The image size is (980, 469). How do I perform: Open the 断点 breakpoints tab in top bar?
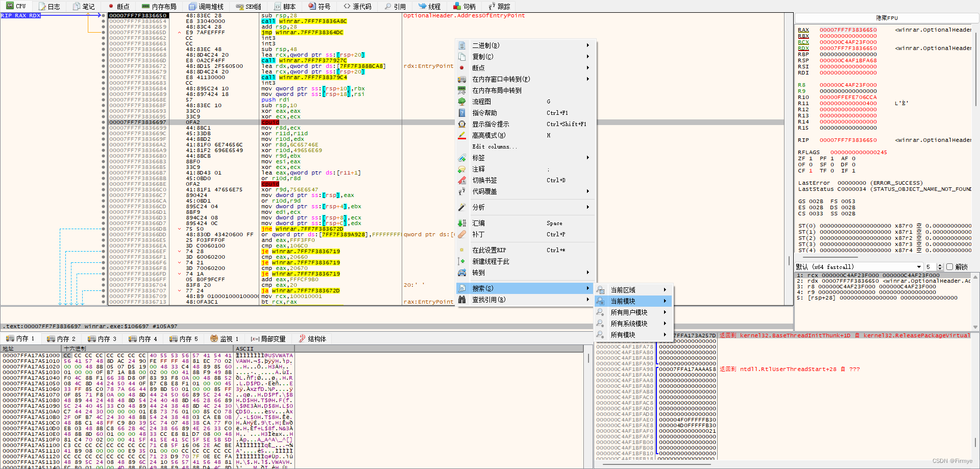click(x=119, y=7)
